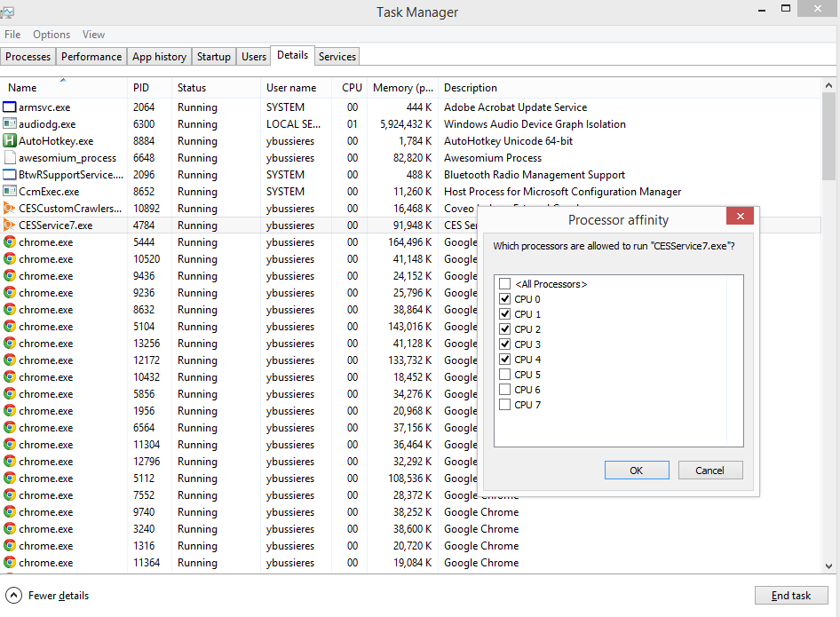
Task: Switch to the Startup tab
Action: (213, 56)
